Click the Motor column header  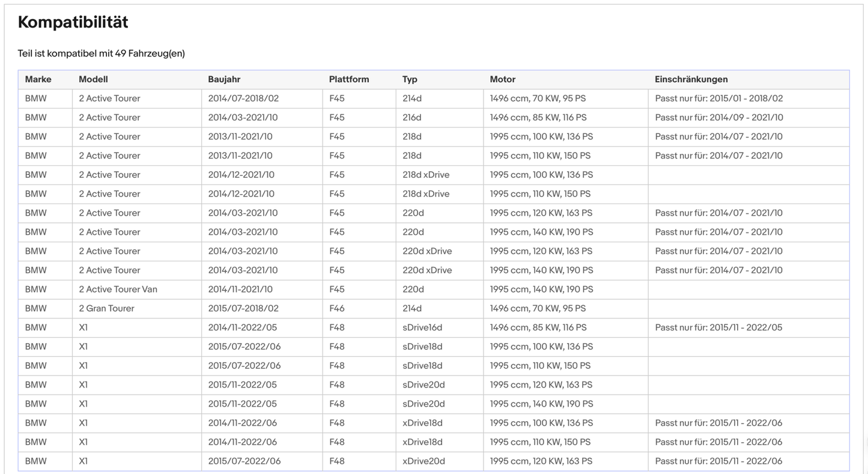[502, 79]
